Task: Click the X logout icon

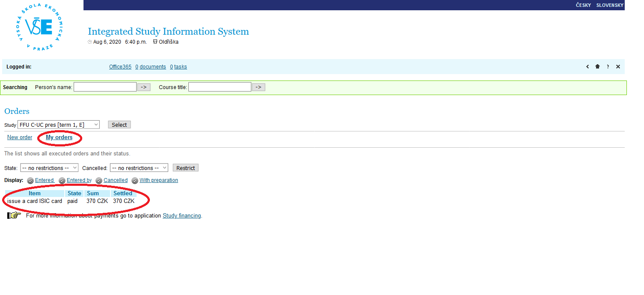Action: (618, 67)
